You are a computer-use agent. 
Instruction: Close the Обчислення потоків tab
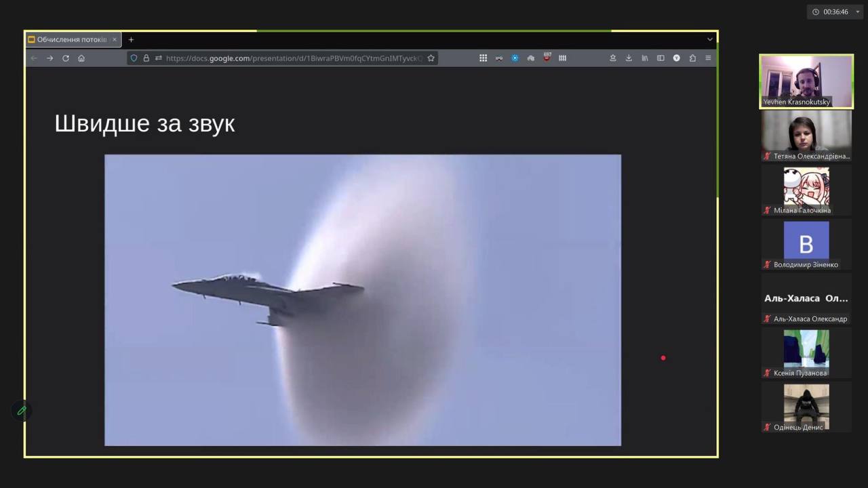click(115, 39)
